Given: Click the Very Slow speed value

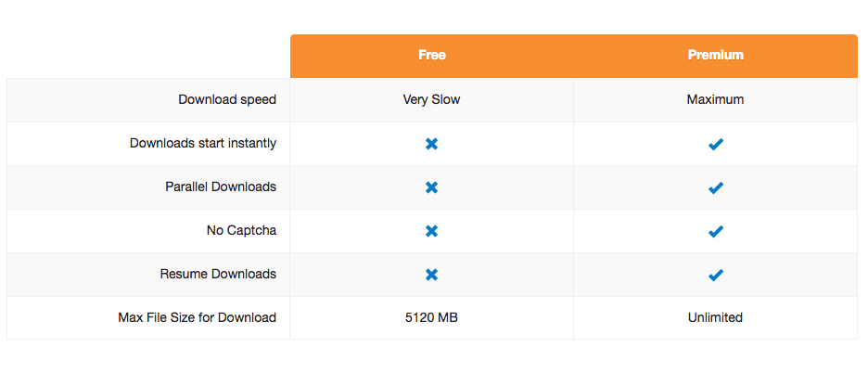Looking at the screenshot, I should point(431,100).
